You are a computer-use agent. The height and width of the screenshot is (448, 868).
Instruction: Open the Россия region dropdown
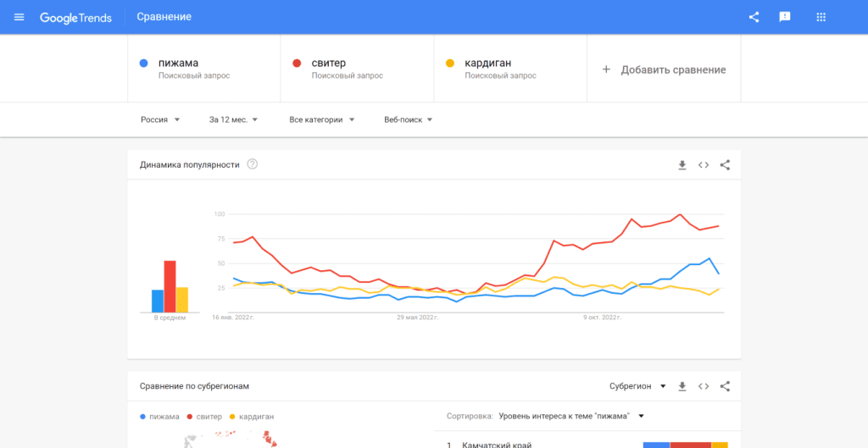pos(160,119)
